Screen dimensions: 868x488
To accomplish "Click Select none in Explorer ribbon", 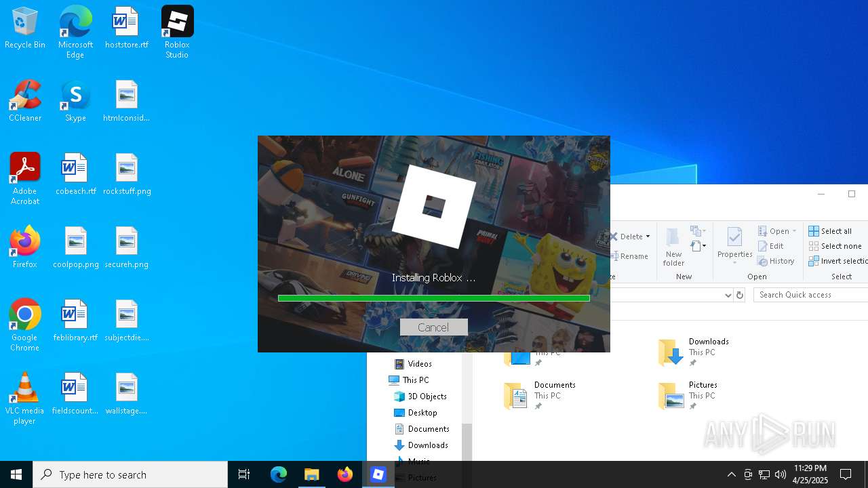I will coord(835,246).
